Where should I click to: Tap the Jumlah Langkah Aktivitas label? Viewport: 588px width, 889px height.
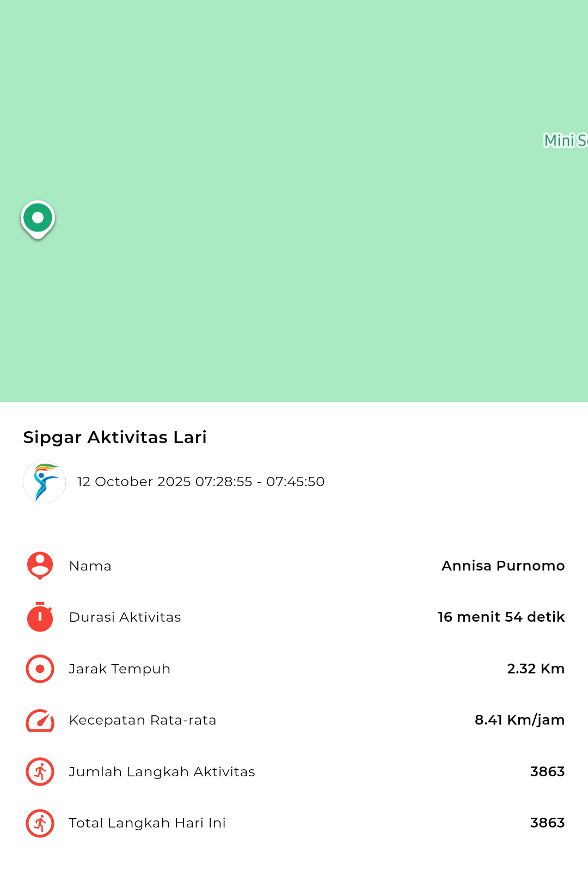point(162,771)
